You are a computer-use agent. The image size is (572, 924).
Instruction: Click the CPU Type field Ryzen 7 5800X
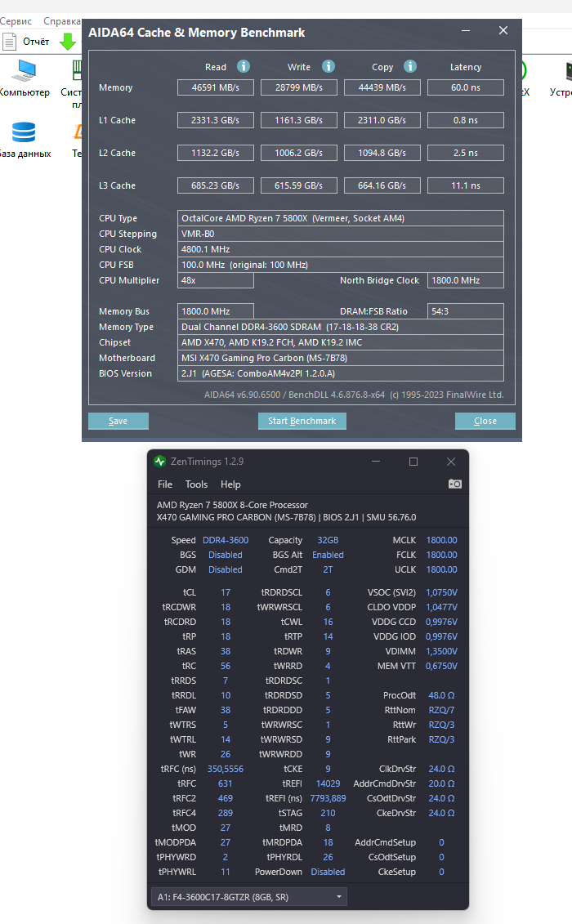coord(341,218)
